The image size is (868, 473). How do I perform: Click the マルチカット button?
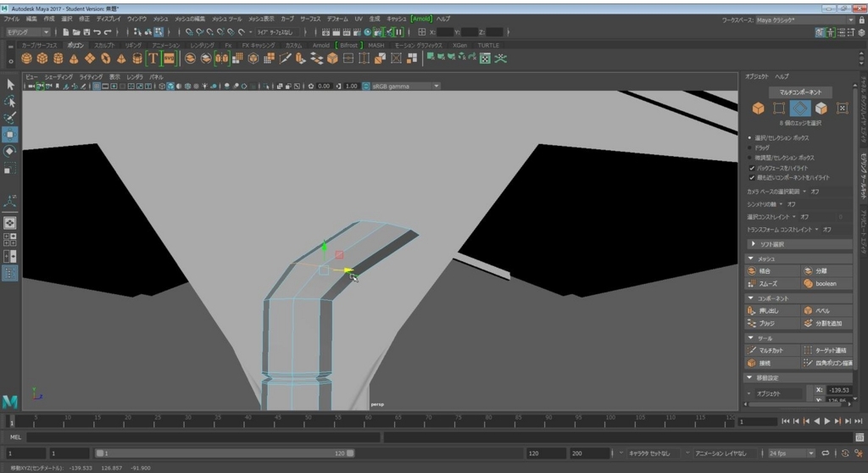click(771, 351)
